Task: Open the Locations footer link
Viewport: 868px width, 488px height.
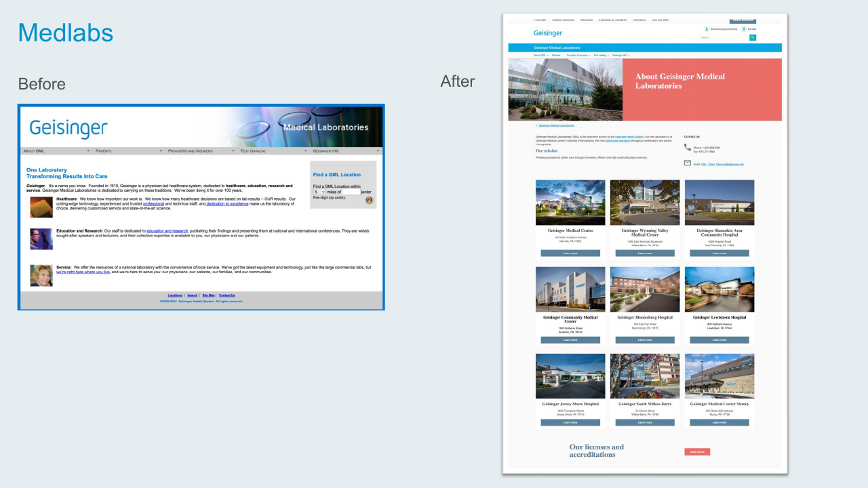Action: (x=175, y=296)
